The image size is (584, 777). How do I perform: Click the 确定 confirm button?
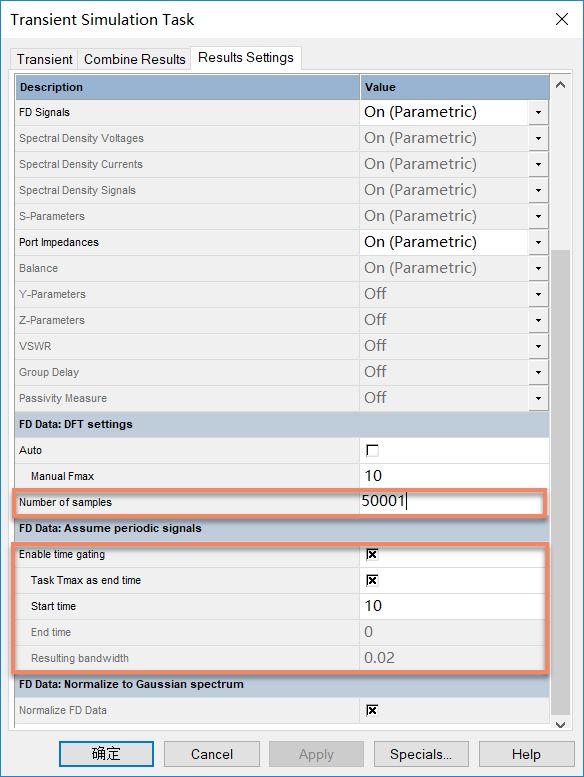[106, 754]
